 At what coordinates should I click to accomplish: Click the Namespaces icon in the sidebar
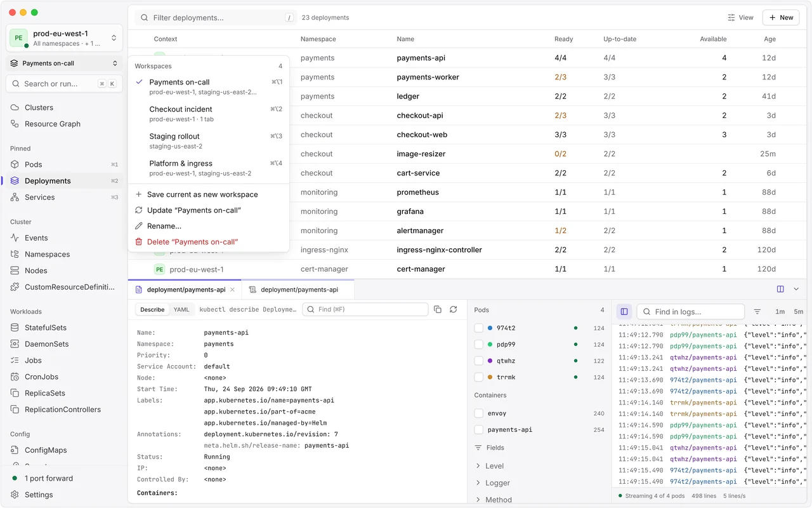pos(15,254)
